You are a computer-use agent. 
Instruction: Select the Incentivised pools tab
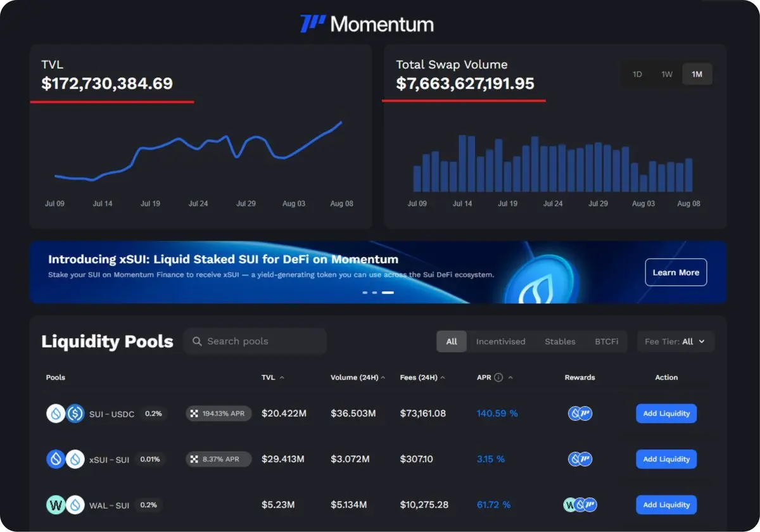(501, 341)
